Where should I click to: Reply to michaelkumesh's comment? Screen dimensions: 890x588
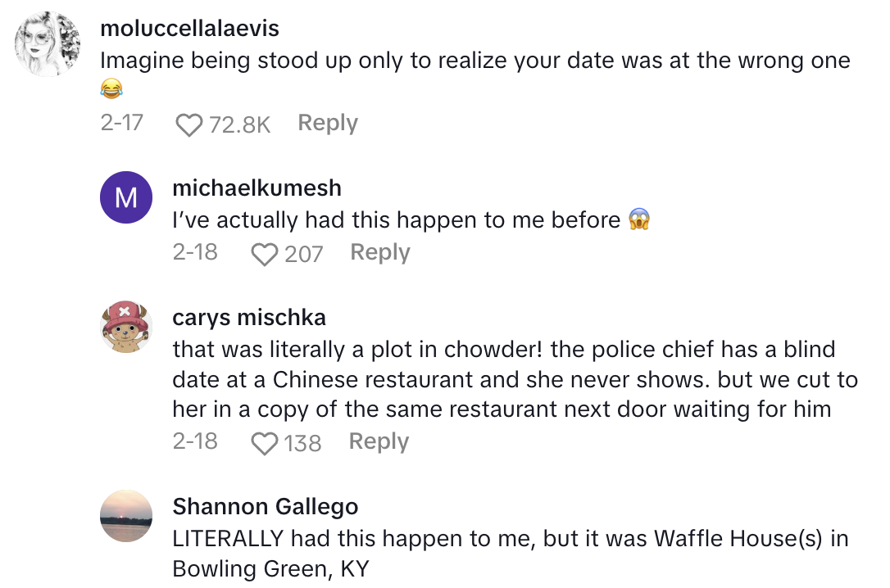click(x=380, y=252)
